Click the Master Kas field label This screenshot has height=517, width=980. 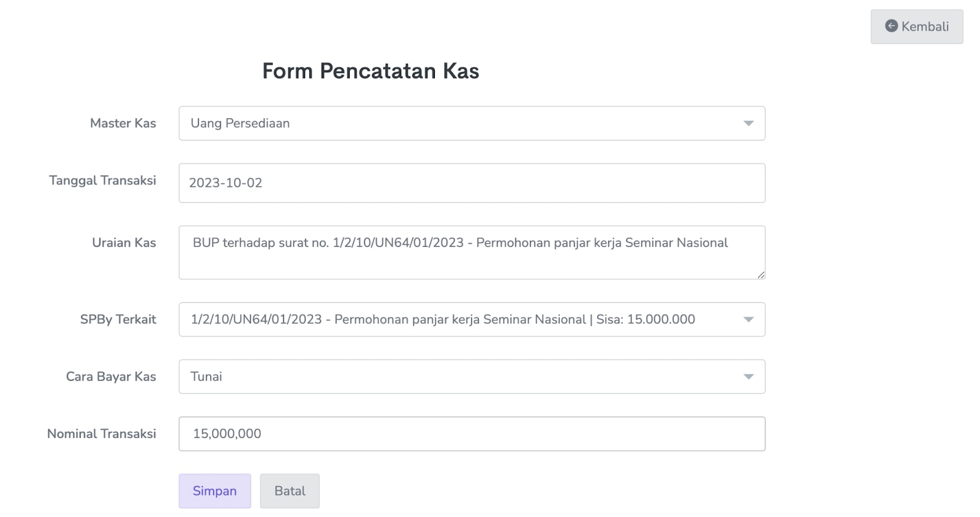pyautogui.click(x=123, y=123)
